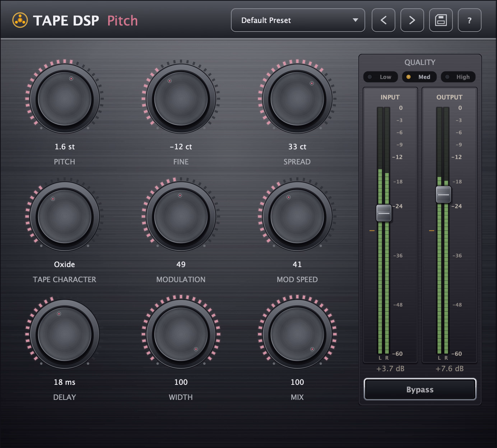Click the MOD SPEED knob
The width and height of the screenshot is (497, 448).
(297, 216)
